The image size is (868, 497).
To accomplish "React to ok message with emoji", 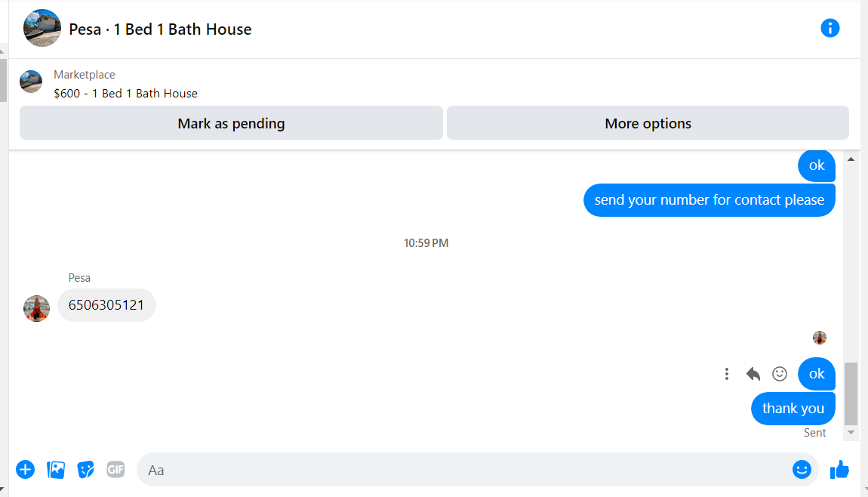I will tap(780, 374).
